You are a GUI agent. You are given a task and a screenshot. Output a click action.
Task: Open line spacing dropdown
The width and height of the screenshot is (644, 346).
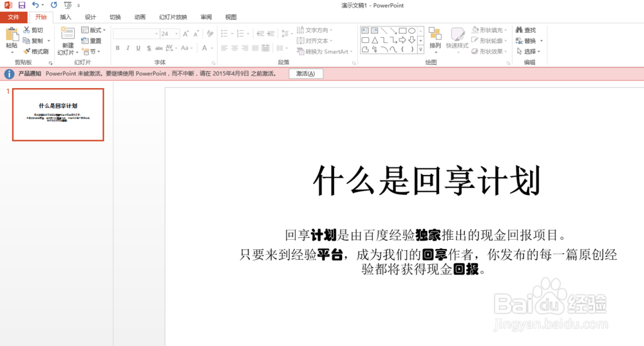[287, 33]
